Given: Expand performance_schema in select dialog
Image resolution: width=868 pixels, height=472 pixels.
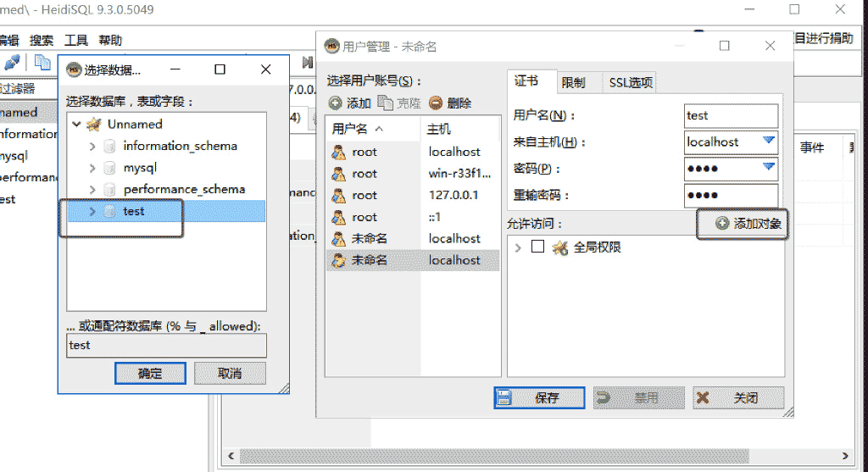Looking at the screenshot, I should pyautogui.click(x=92, y=190).
